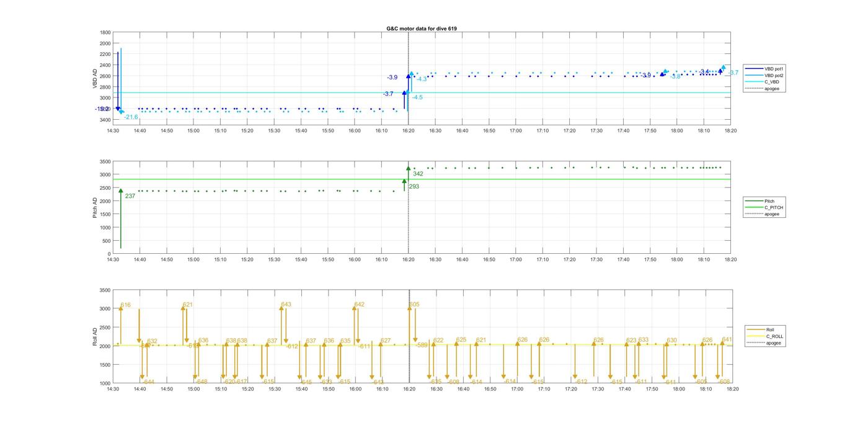Click the "500" tick on Pitch axis
The width and height of the screenshot is (868, 430).
(x=107, y=241)
